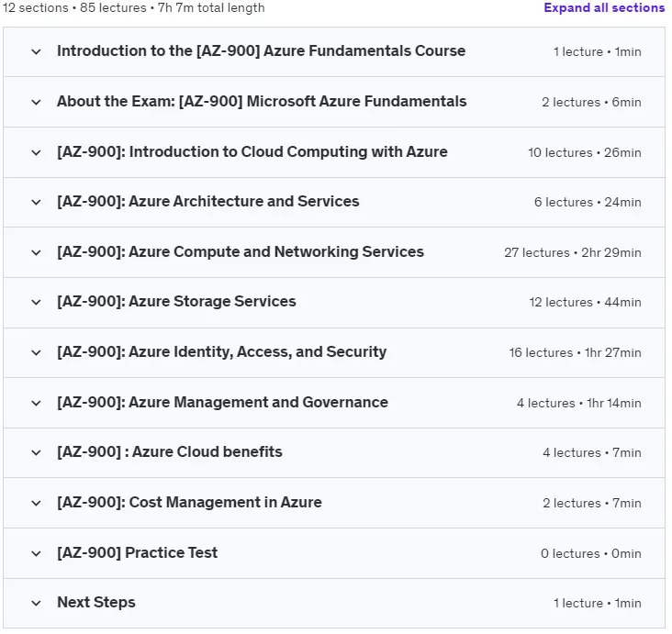Click '1 lecture • 1min' in Next Steps row
Screen dimensions: 672x634
(x=598, y=604)
